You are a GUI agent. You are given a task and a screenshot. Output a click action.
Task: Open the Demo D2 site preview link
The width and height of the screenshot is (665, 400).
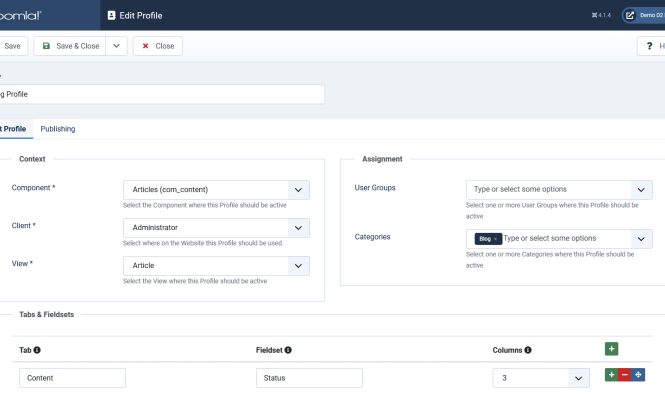643,15
